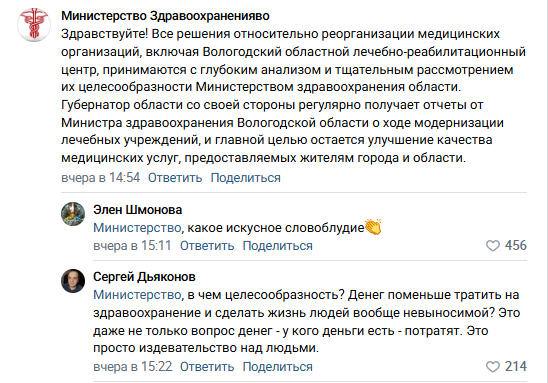Reply to Сергей Дьяконов's comment
The image size is (548, 383).
click(207, 367)
